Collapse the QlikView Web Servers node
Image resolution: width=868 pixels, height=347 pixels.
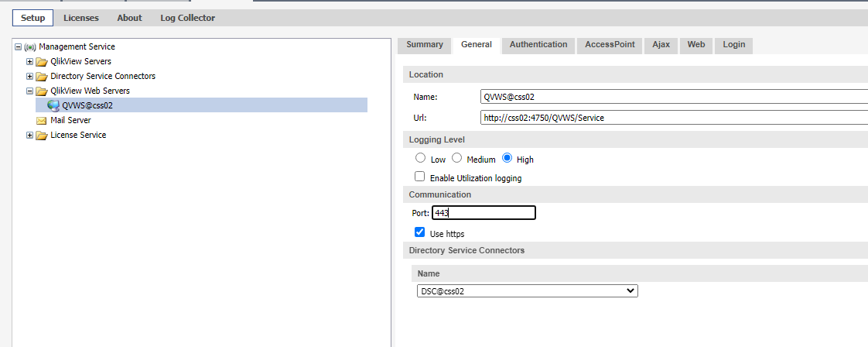point(30,91)
